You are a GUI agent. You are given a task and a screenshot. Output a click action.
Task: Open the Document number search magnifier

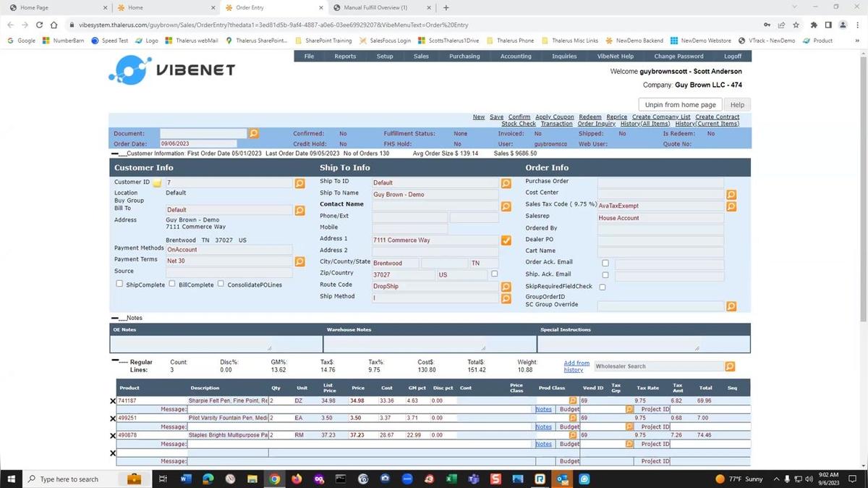(x=253, y=133)
